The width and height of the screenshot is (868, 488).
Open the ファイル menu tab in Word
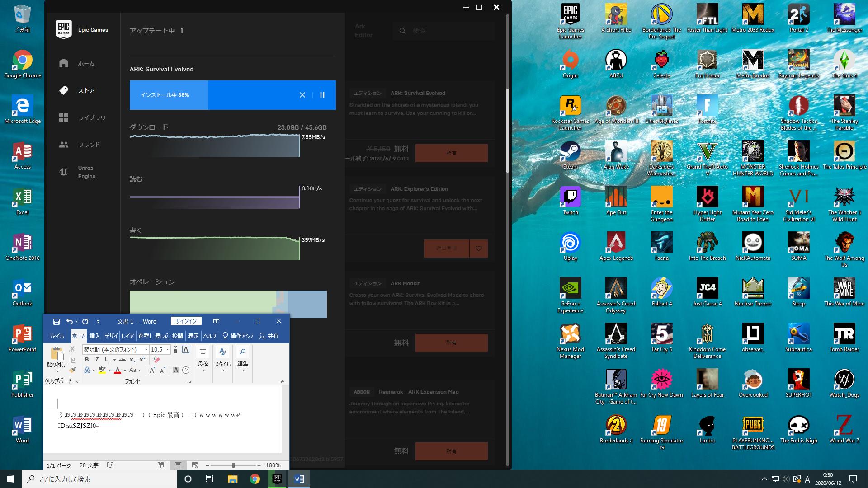click(57, 336)
